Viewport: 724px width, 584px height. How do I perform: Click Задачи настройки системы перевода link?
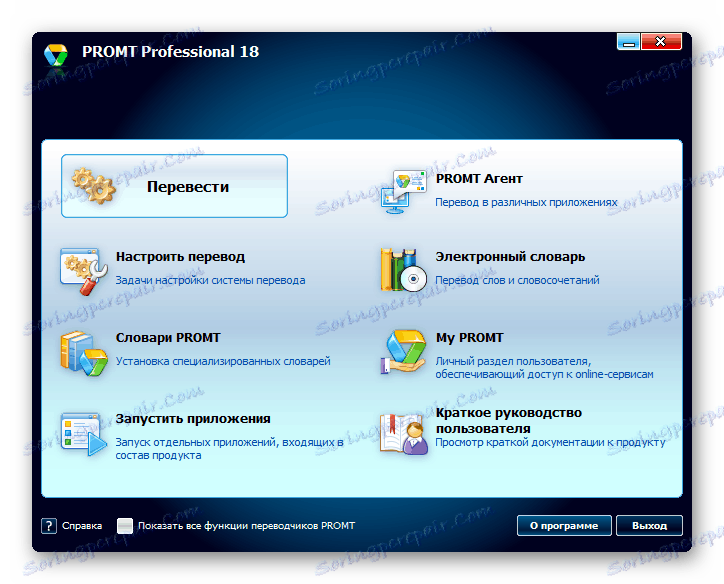[210, 280]
